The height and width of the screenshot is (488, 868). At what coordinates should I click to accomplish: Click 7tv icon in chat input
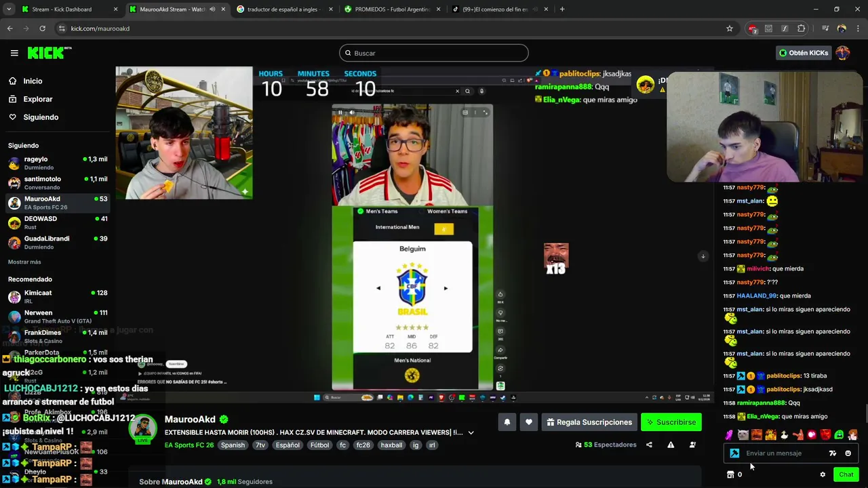click(x=833, y=453)
